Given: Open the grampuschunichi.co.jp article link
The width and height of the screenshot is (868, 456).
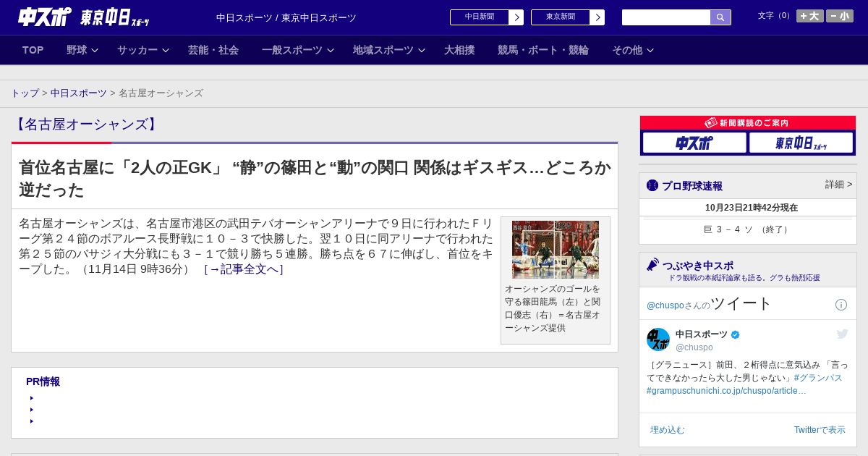Looking at the screenshot, I should click(726, 391).
